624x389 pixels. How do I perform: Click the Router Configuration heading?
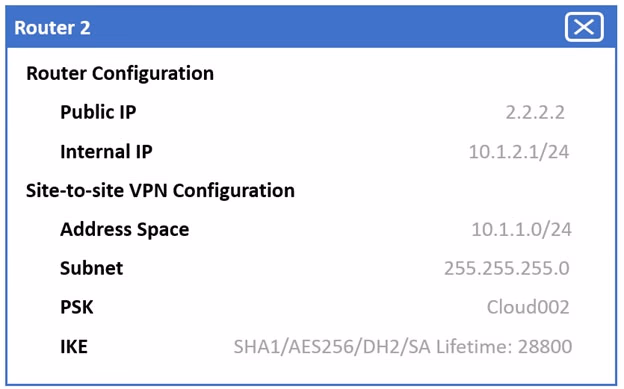coord(120,73)
